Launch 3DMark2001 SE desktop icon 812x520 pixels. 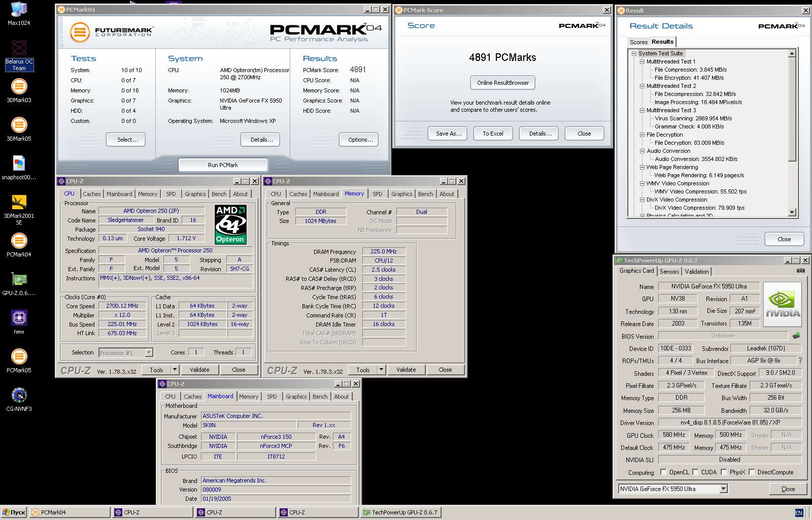click(x=19, y=209)
